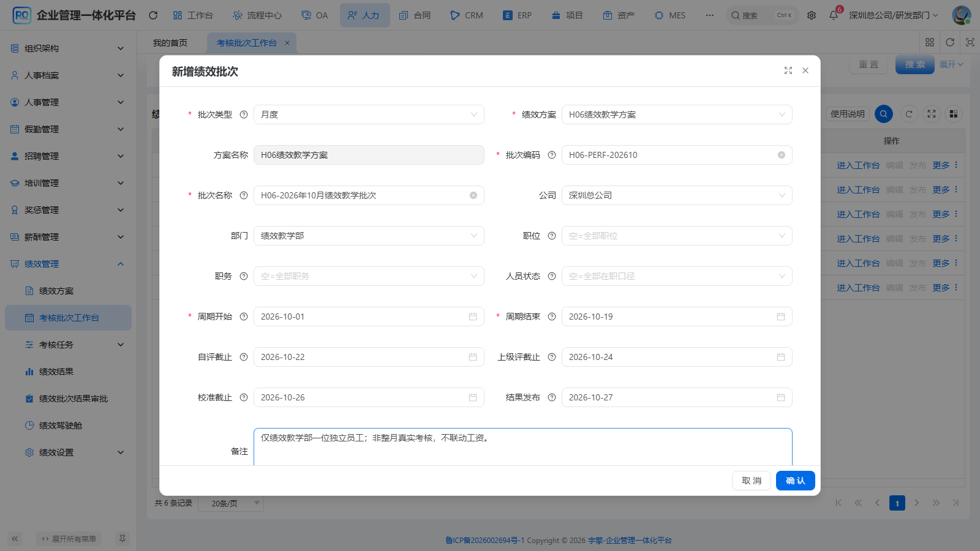Close the 考核批次工作台 tab
This screenshot has height=551, width=980.
[287, 43]
